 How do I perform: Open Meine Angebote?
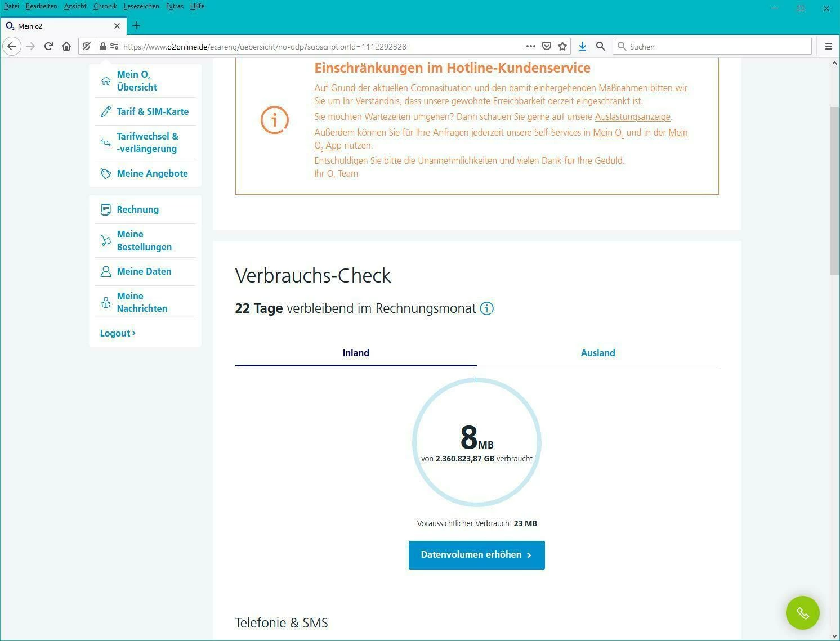(152, 173)
